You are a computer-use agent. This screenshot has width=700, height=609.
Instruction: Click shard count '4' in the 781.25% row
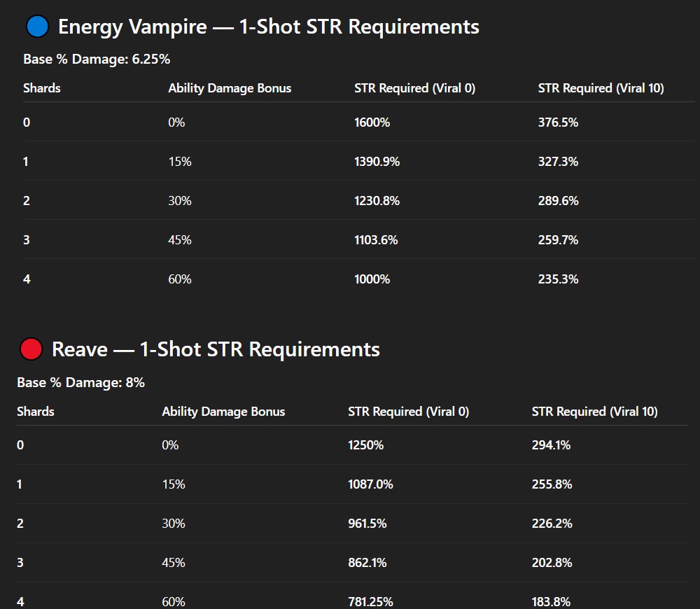click(20, 602)
